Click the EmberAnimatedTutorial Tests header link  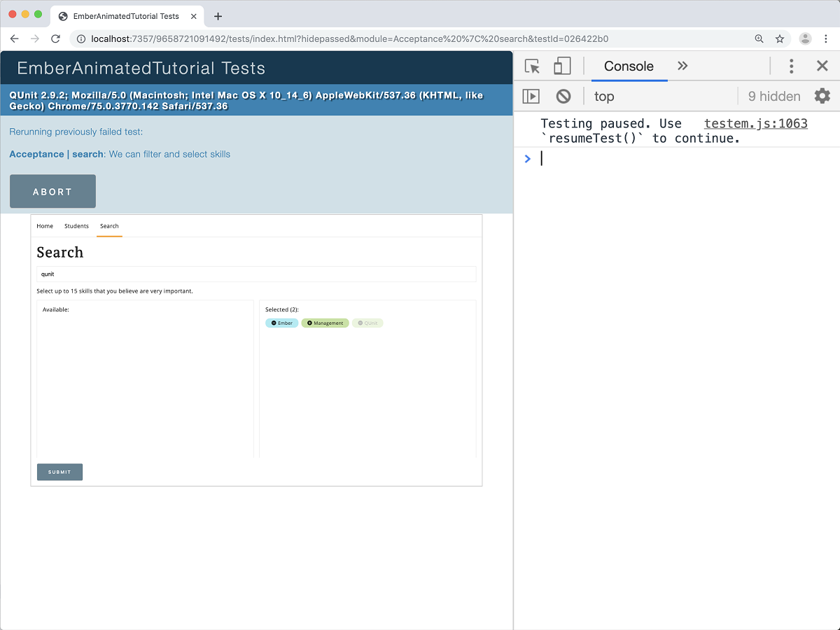(x=141, y=69)
